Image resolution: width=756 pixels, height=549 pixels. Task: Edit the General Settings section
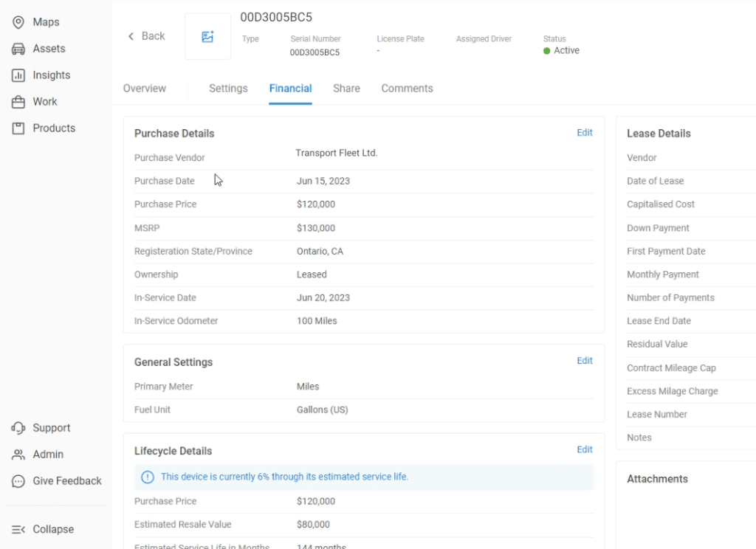(585, 361)
